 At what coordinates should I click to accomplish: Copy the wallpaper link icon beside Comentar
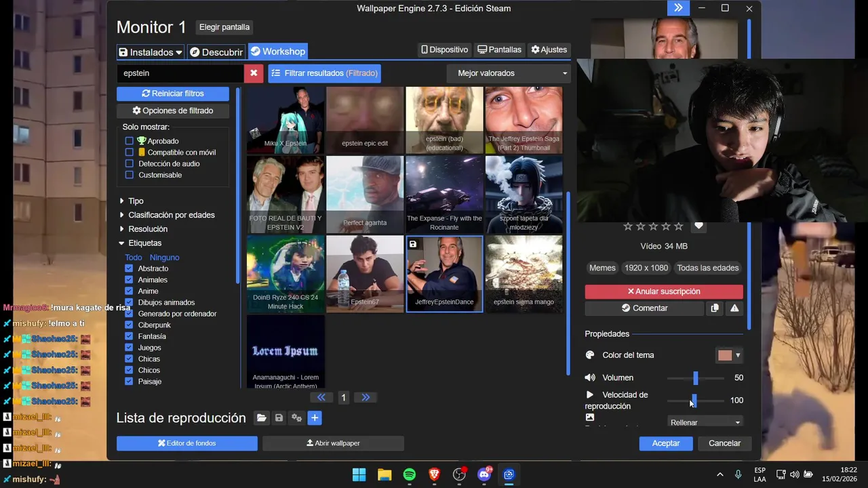715,308
